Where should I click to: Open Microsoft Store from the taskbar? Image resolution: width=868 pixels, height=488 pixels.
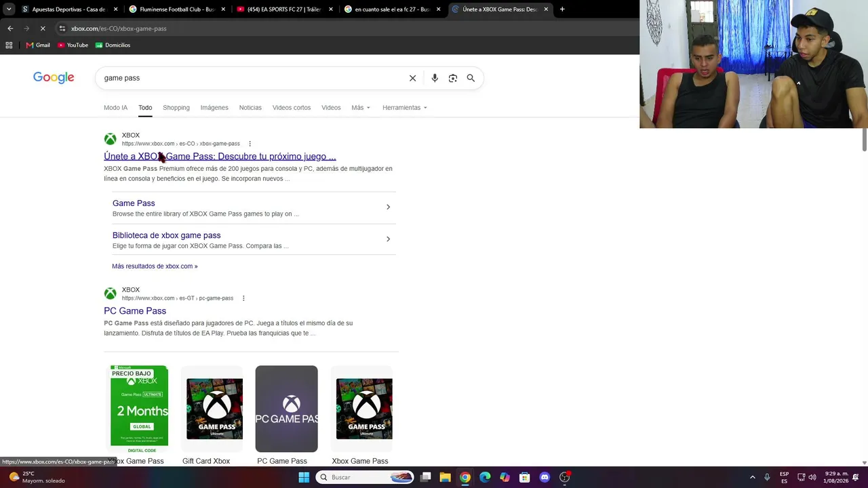pos(524,477)
